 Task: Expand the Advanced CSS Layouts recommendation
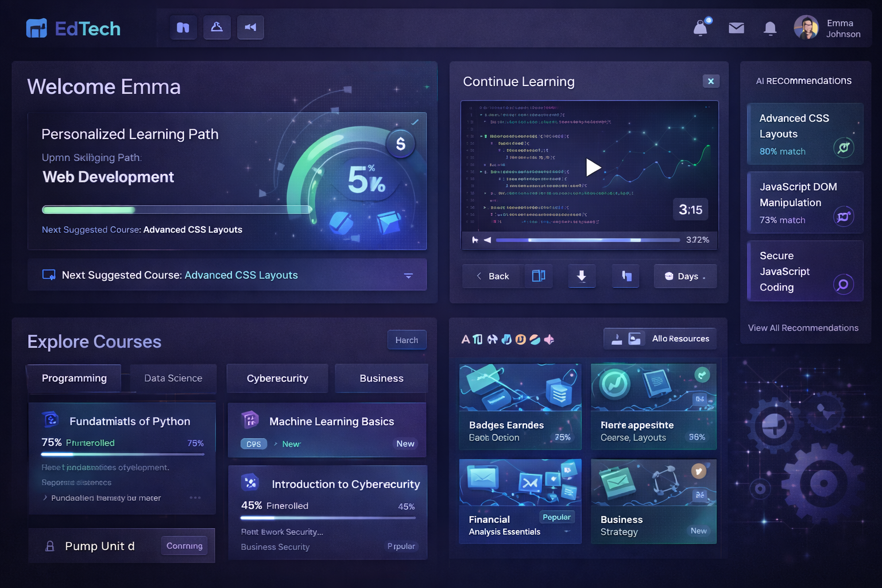pos(842,148)
